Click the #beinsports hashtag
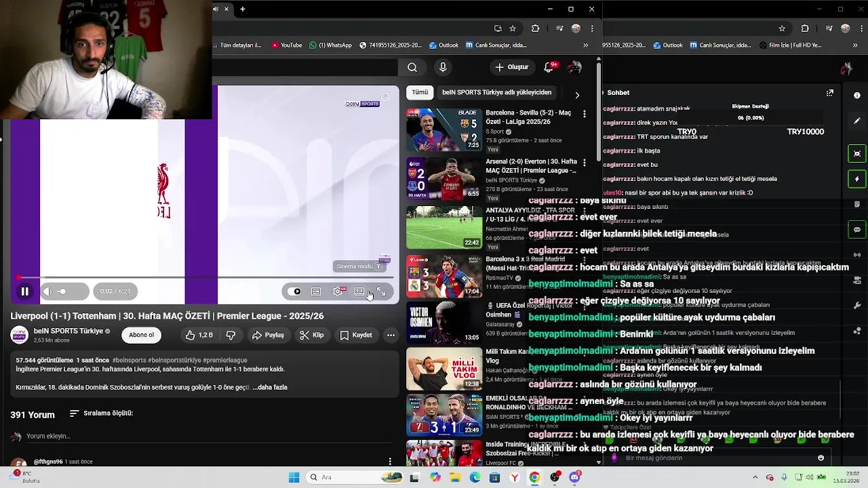Image resolution: width=868 pixels, height=488 pixels. [131, 361]
